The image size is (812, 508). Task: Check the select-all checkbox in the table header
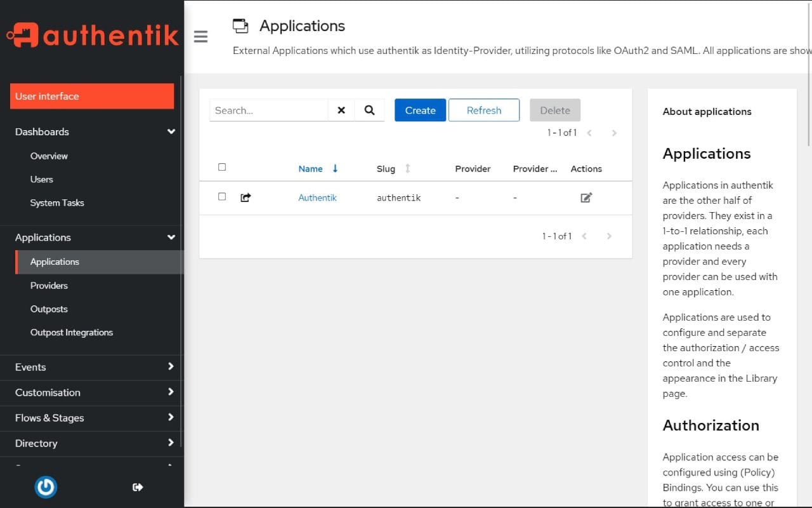click(222, 166)
